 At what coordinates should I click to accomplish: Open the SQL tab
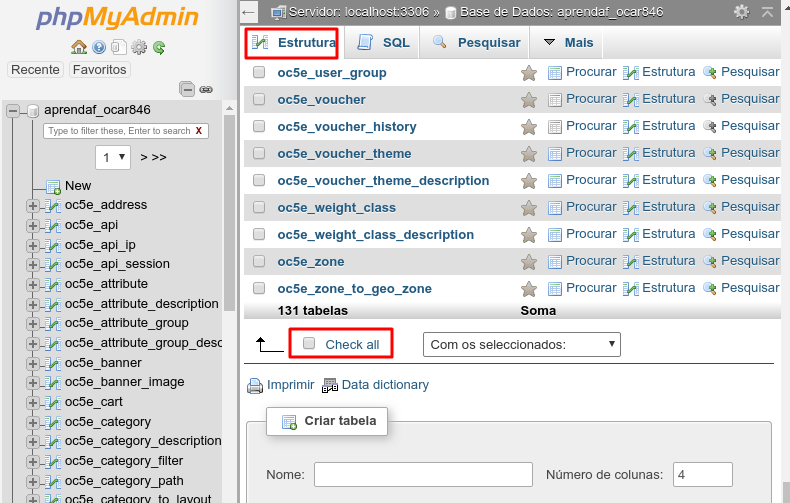(384, 43)
